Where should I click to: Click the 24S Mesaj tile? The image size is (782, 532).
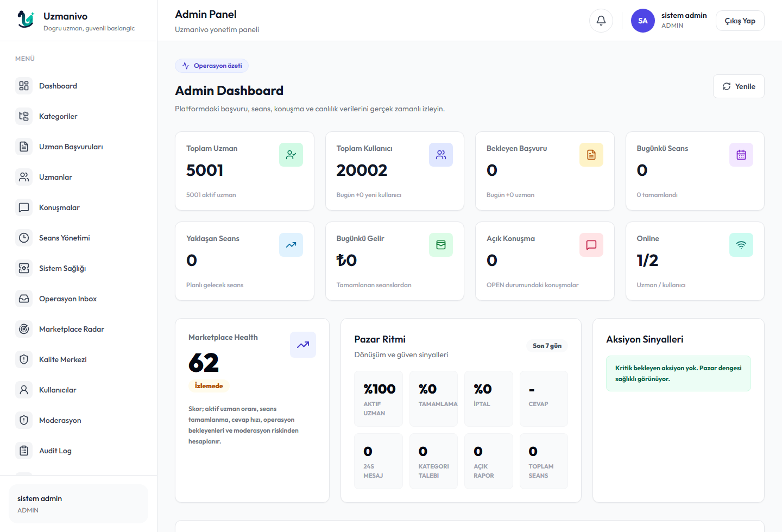tap(379, 461)
